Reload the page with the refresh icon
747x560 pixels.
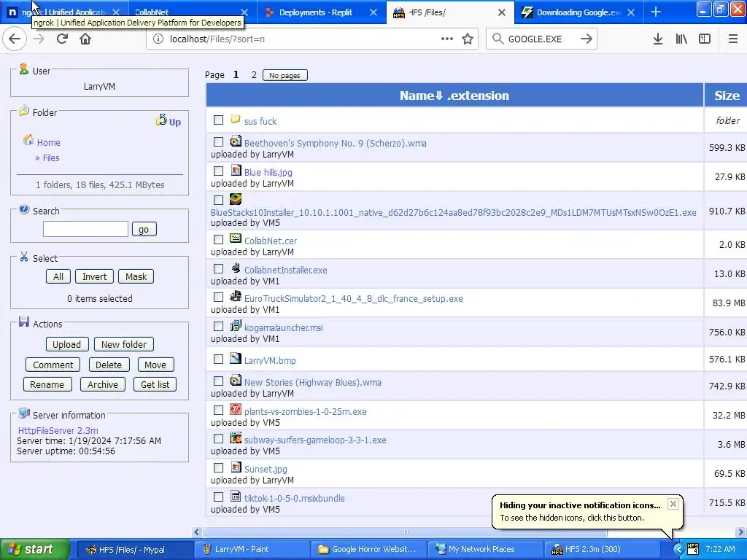coord(63,39)
